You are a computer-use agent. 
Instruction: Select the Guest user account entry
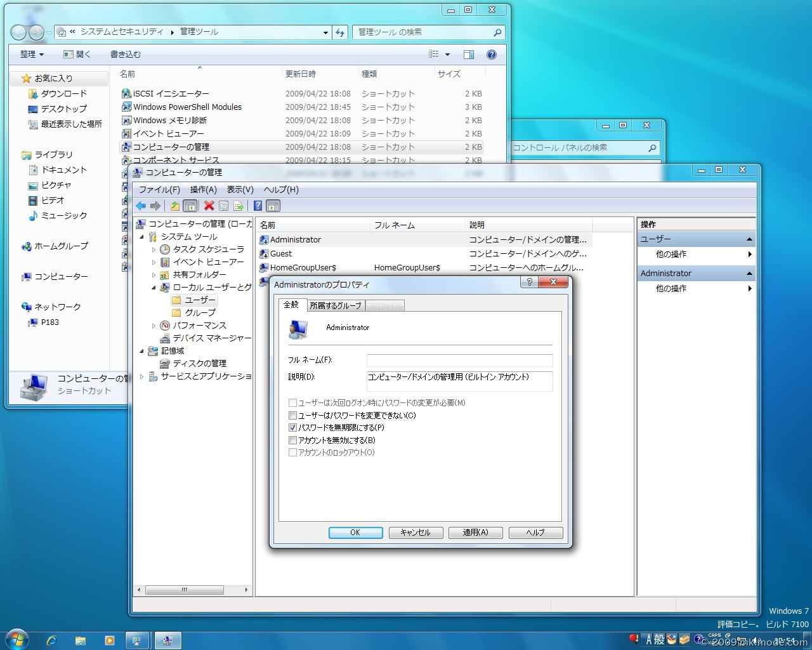coord(281,253)
